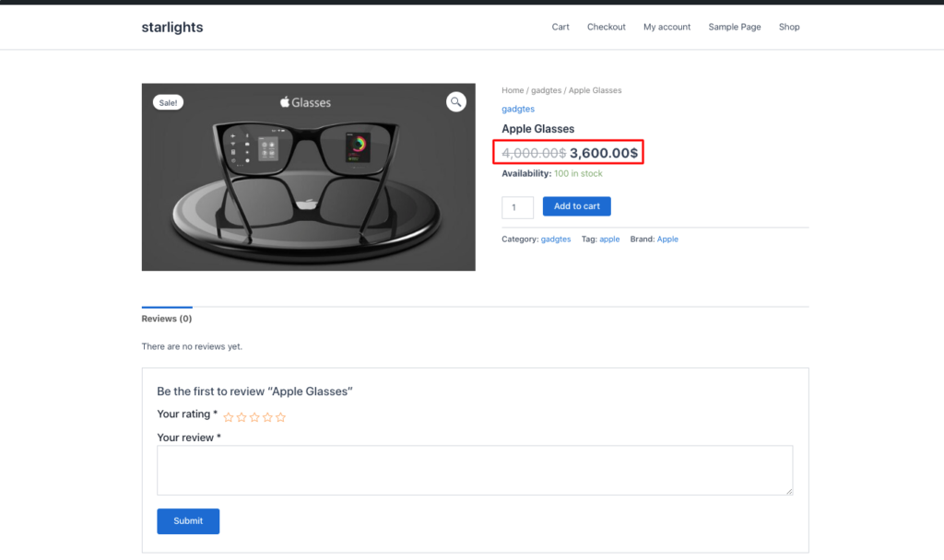Visit the Apple brand link
The height and width of the screenshot is (560, 944).
(x=667, y=239)
